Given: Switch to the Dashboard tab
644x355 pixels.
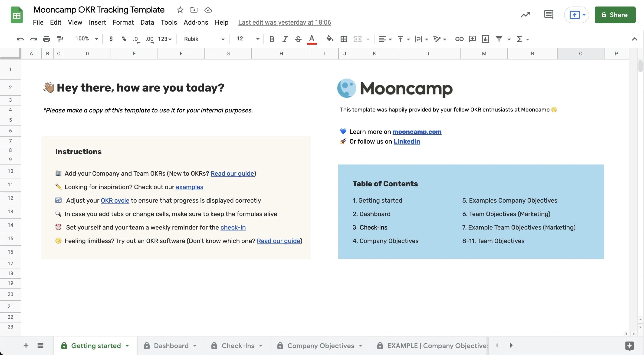Looking at the screenshot, I should pos(170,345).
